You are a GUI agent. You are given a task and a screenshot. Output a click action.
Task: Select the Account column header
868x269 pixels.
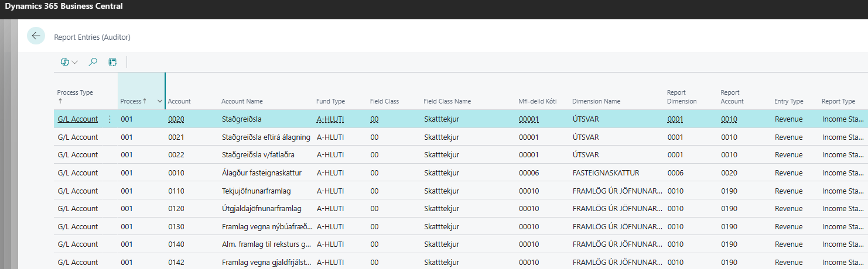point(179,101)
